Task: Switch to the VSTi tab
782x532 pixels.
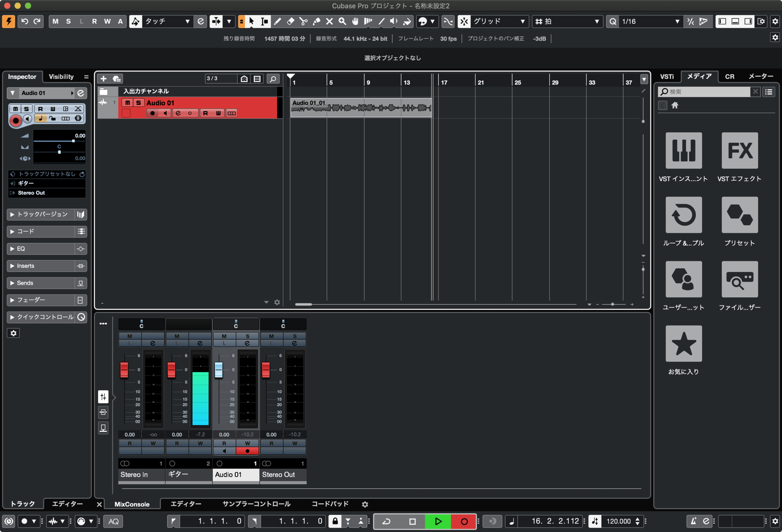Action: point(667,77)
